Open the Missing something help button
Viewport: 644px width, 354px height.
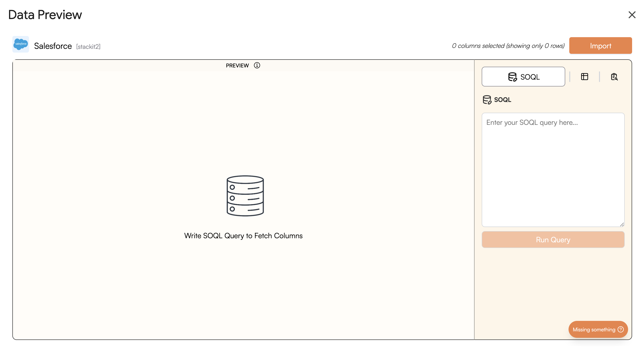[x=594, y=329]
